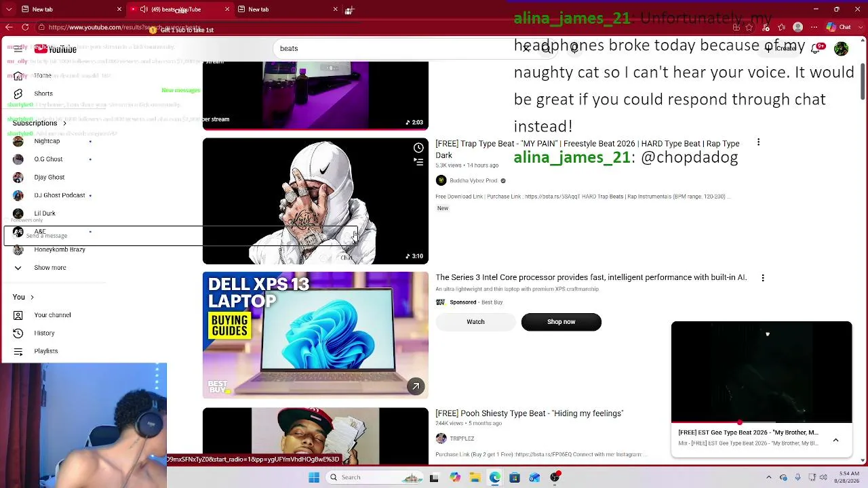Viewport: 868px width, 488px height.
Task: Launch File Explorer from taskbar
Action: (x=475, y=478)
